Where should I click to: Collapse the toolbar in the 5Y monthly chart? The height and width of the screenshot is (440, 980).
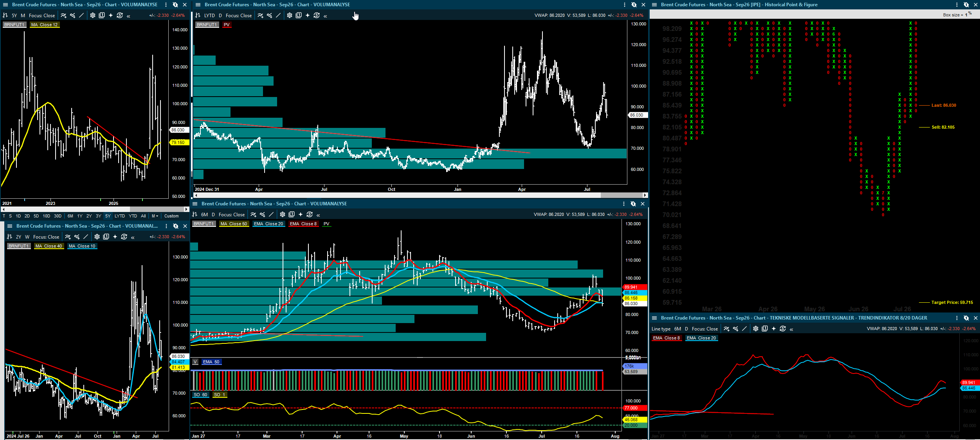coord(128,16)
